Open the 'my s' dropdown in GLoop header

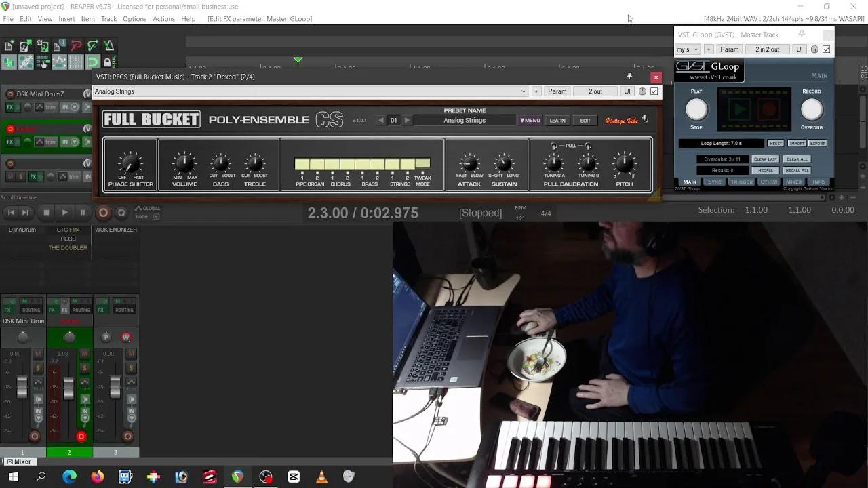687,49
